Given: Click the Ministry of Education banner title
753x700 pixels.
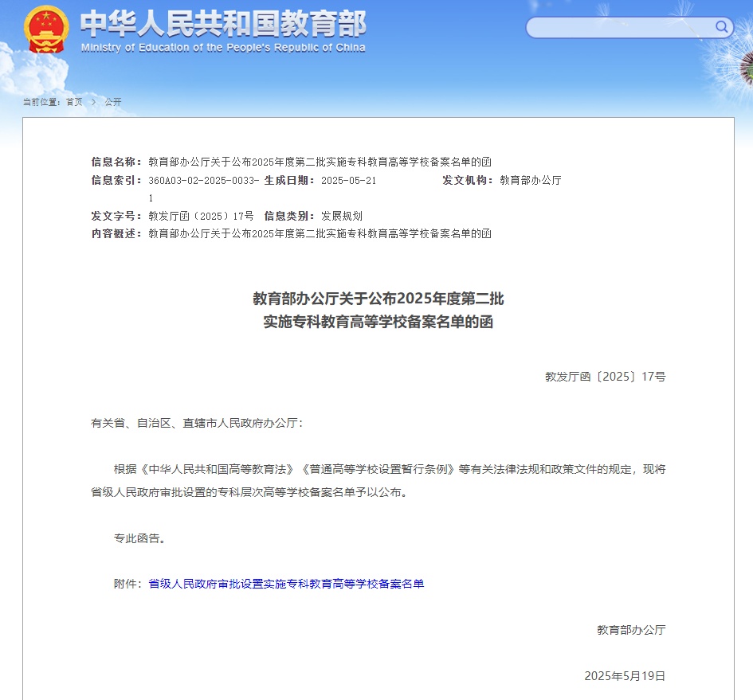Looking at the screenshot, I should click(223, 26).
